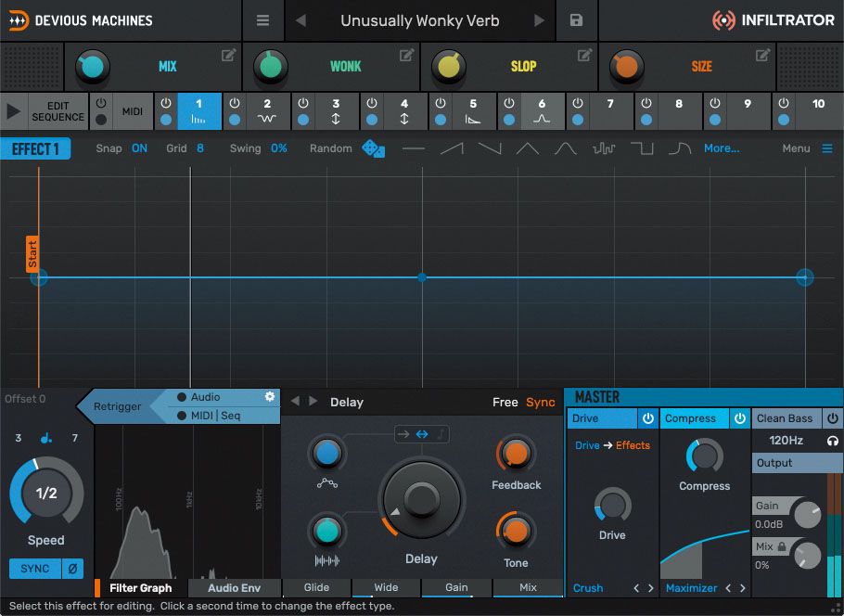Toggle the MIDI section power button
Image resolution: width=844 pixels, height=616 pixels.
[101, 103]
